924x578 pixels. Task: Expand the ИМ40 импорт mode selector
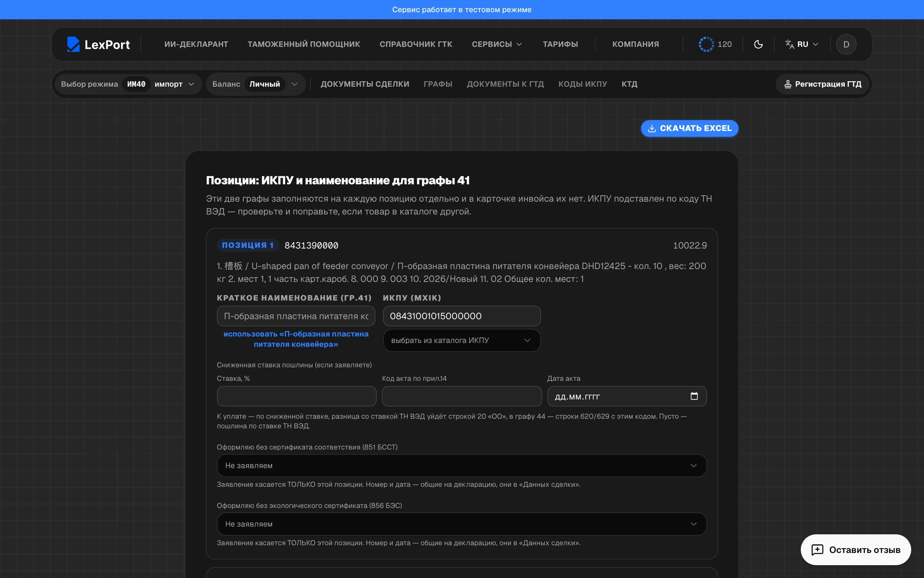128,84
